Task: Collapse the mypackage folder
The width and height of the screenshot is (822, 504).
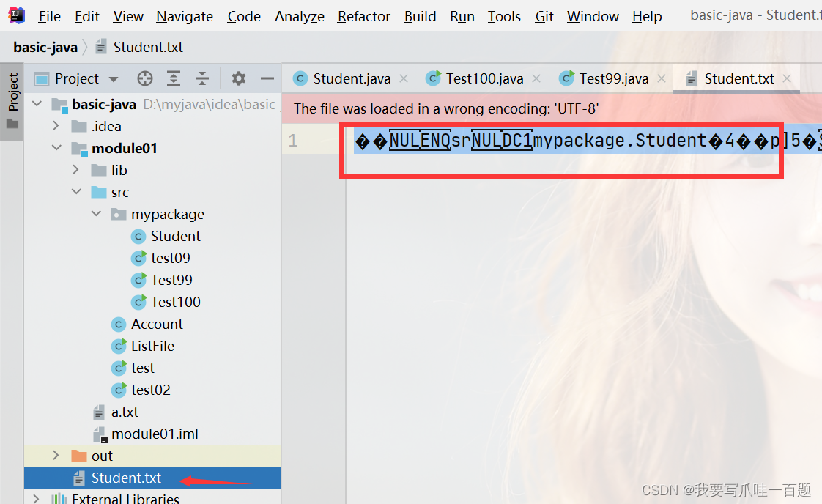Action: coord(96,214)
